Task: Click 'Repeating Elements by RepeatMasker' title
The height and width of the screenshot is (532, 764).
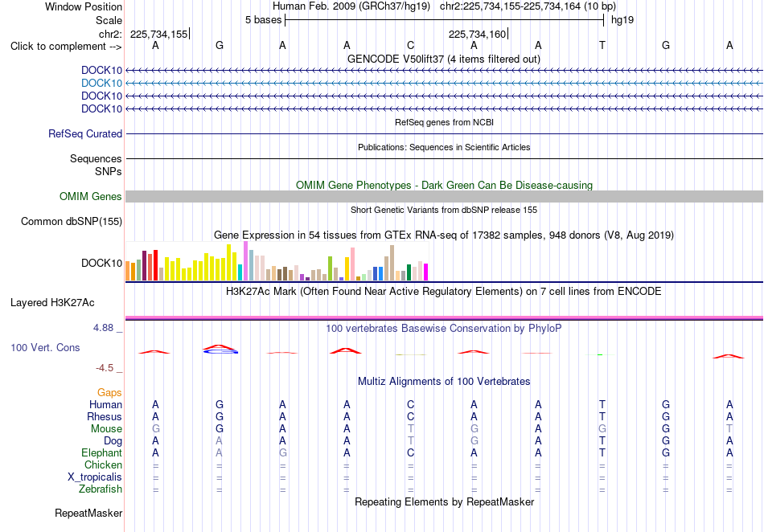Action: click(x=444, y=501)
